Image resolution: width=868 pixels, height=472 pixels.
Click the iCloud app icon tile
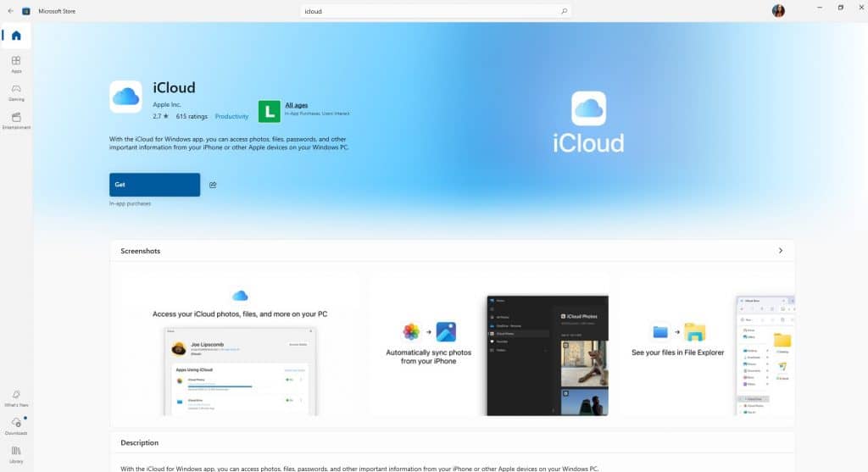(125, 97)
